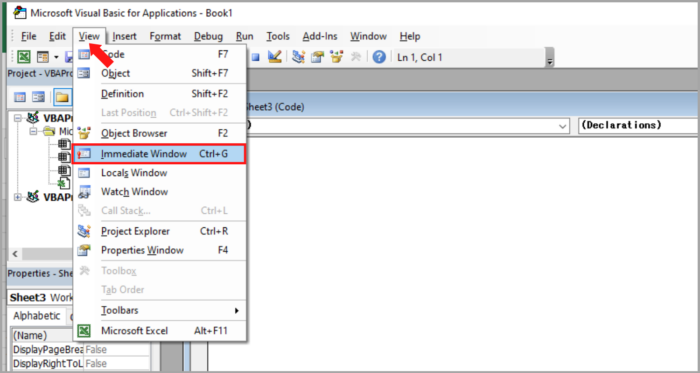Click the Project Explorer toolbar icon

tap(298, 57)
